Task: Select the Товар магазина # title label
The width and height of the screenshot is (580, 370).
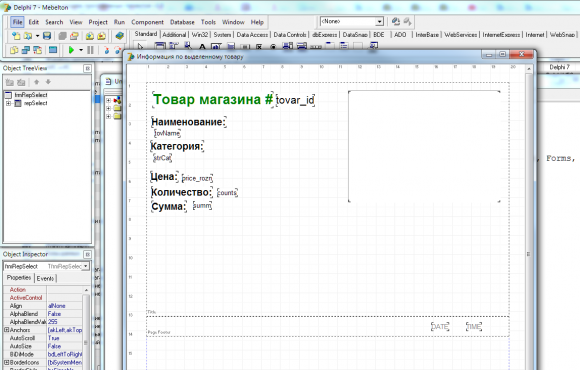Action: (213, 100)
